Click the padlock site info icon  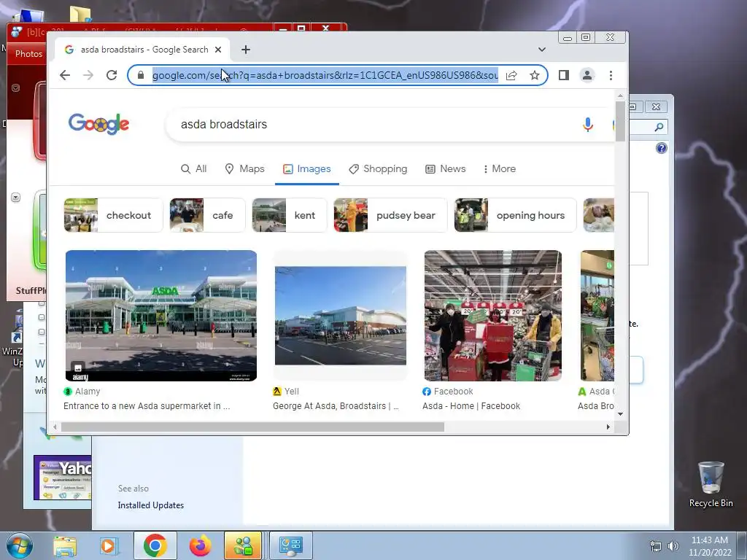(141, 75)
